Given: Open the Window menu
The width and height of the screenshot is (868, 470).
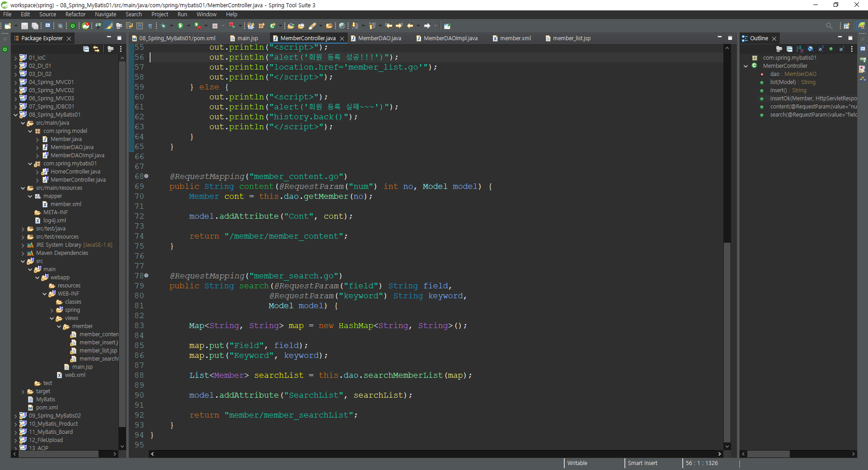Looking at the screenshot, I should tap(206, 14).
